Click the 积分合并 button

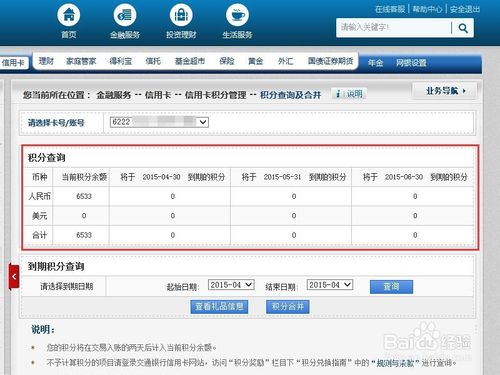point(288,307)
